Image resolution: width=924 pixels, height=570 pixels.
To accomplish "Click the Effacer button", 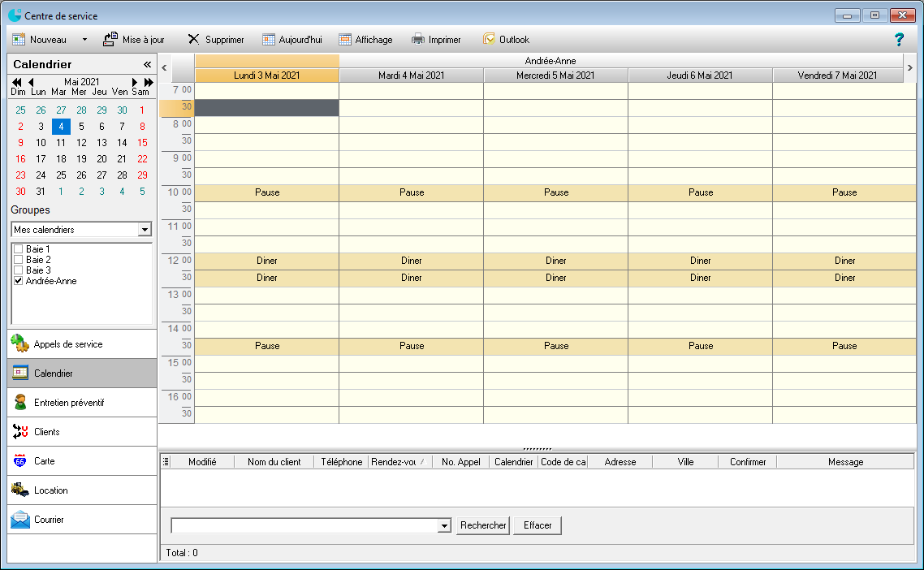I will 538,525.
